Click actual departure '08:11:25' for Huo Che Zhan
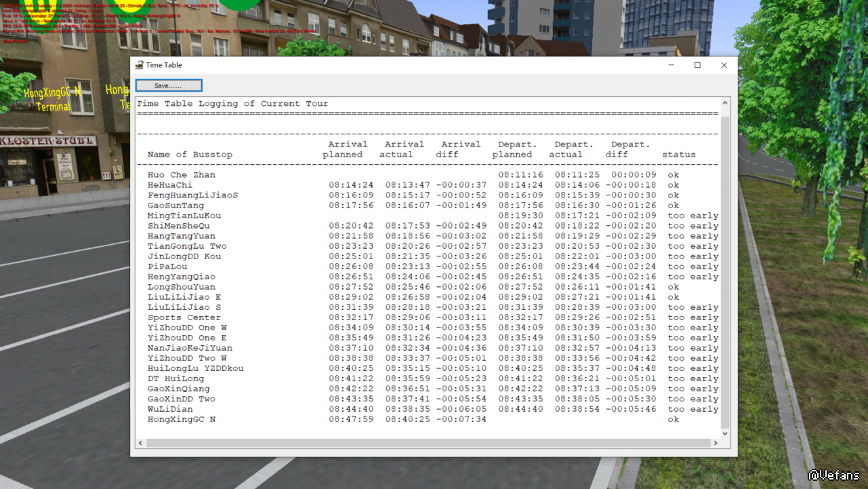 [577, 175]
